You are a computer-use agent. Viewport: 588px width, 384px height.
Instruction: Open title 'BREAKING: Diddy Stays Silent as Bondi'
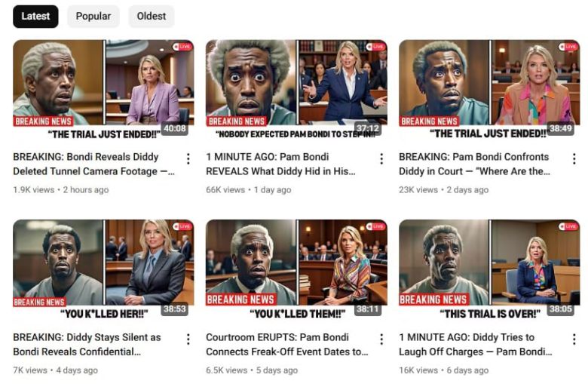click(x=87, y=344)
